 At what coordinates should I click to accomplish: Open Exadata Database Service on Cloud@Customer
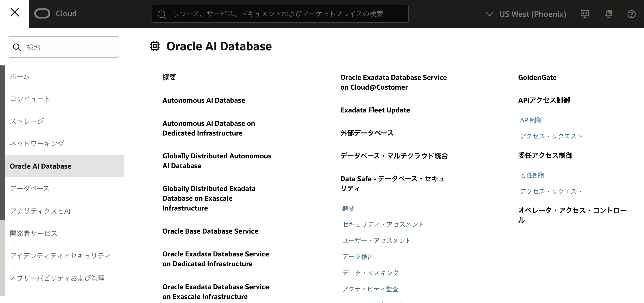coord(393,82)
